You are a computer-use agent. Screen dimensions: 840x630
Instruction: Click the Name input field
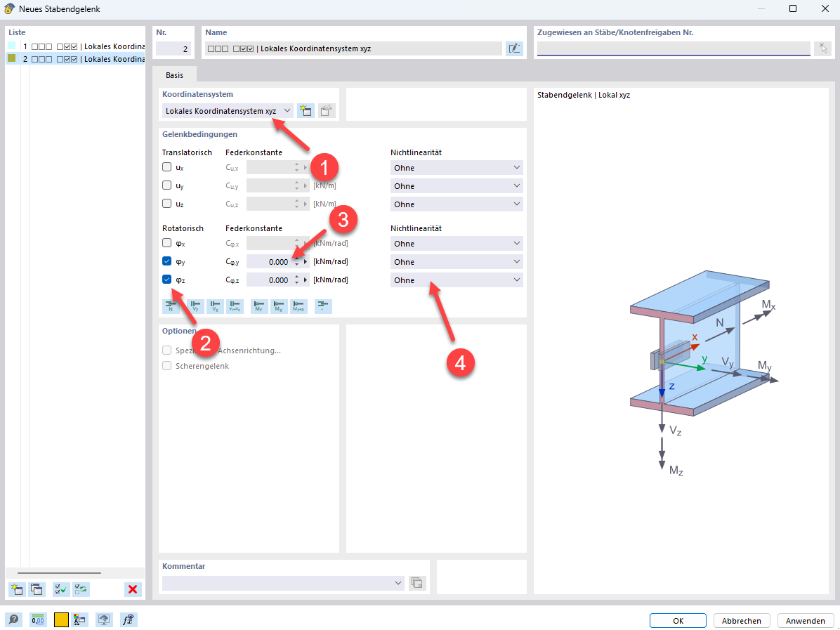pos(353,48)
